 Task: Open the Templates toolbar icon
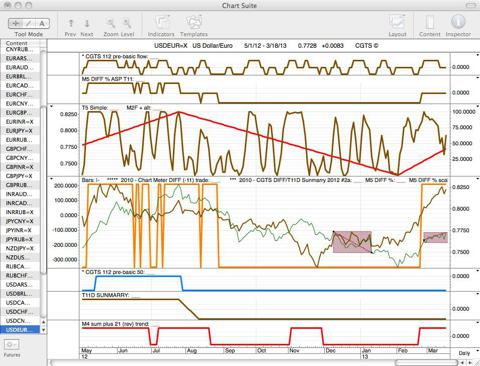pos(194,23)
